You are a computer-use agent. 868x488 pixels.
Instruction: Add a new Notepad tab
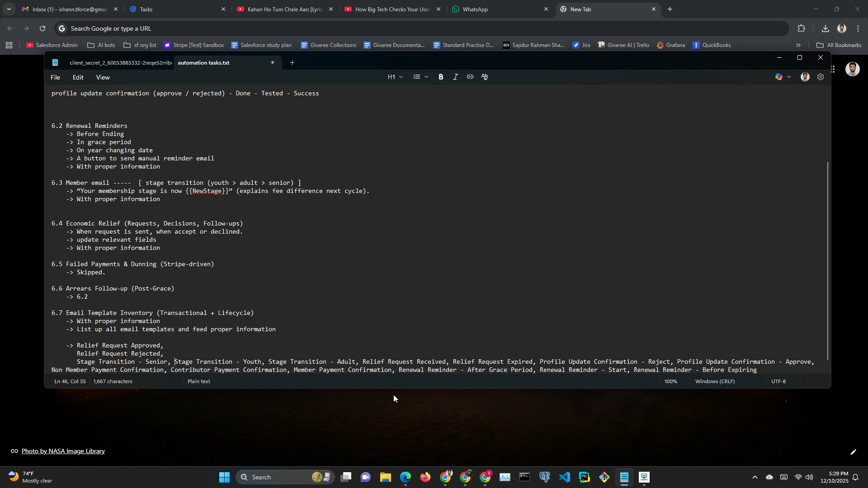coord(292,63)
